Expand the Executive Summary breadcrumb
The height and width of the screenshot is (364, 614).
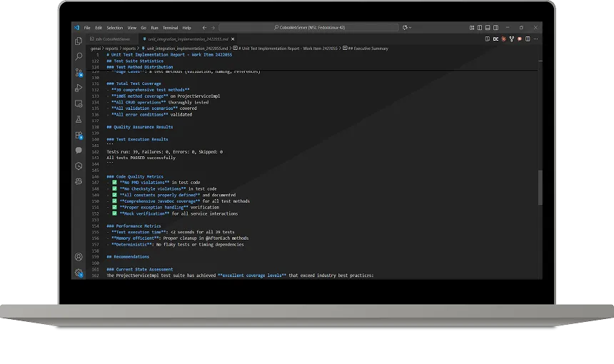(367, 48)
